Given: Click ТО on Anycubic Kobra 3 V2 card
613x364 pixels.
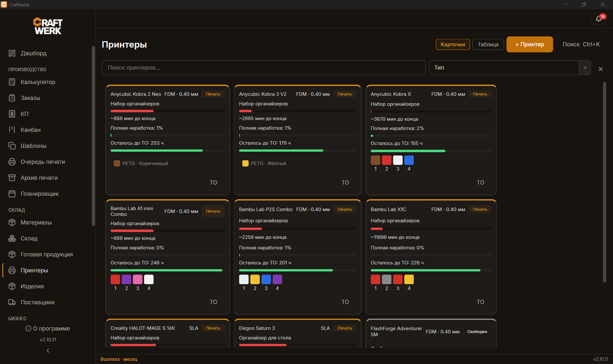Looking at the screenshot, I should point(345,183).
